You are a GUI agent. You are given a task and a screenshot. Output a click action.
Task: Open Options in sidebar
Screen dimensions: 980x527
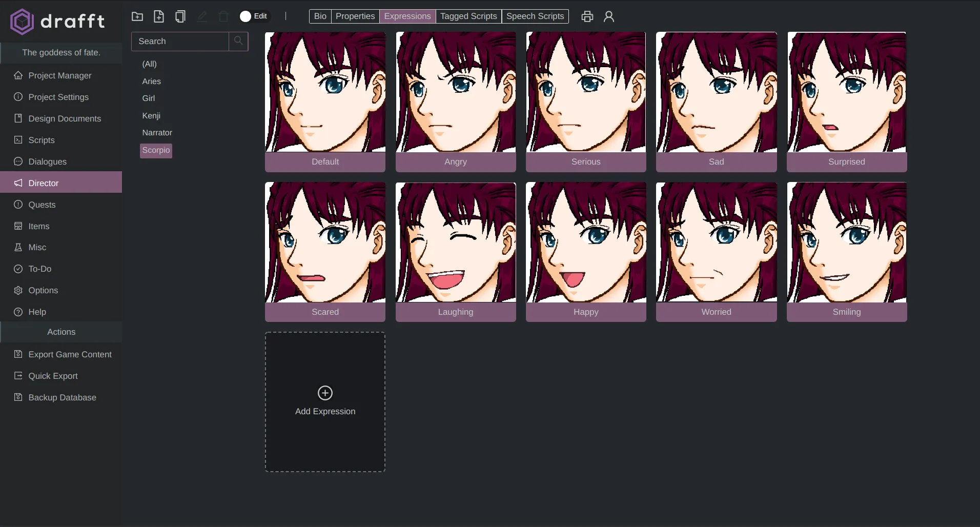click(61, 290)
